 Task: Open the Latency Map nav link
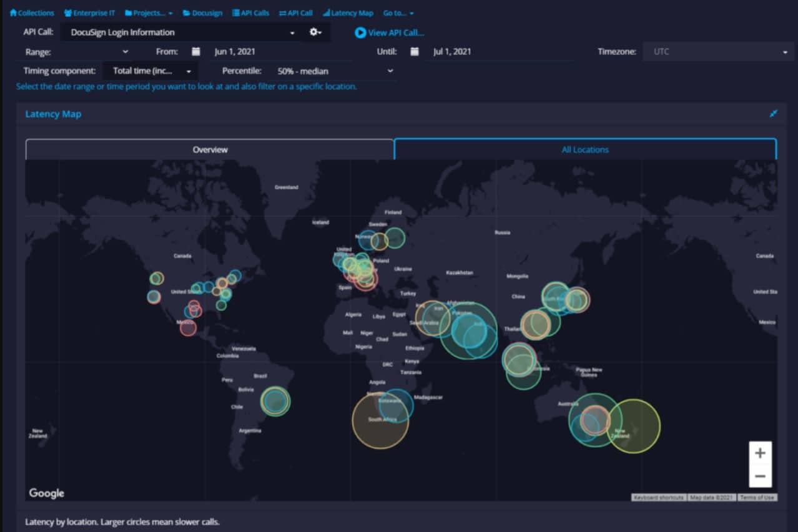click(348, 12)
